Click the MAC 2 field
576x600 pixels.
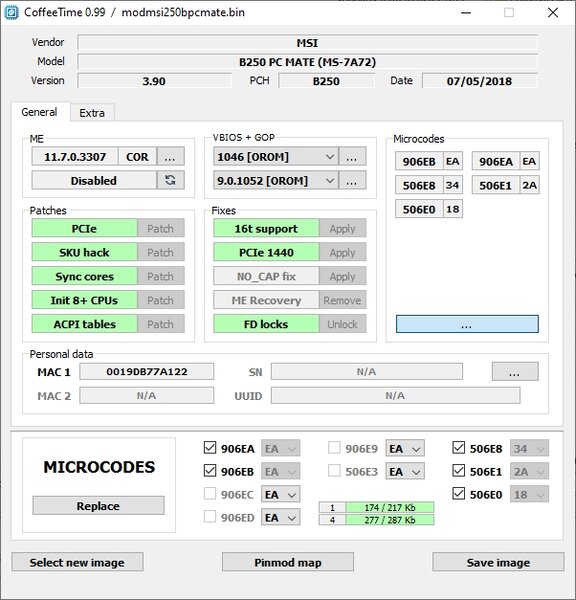point(147,395)
